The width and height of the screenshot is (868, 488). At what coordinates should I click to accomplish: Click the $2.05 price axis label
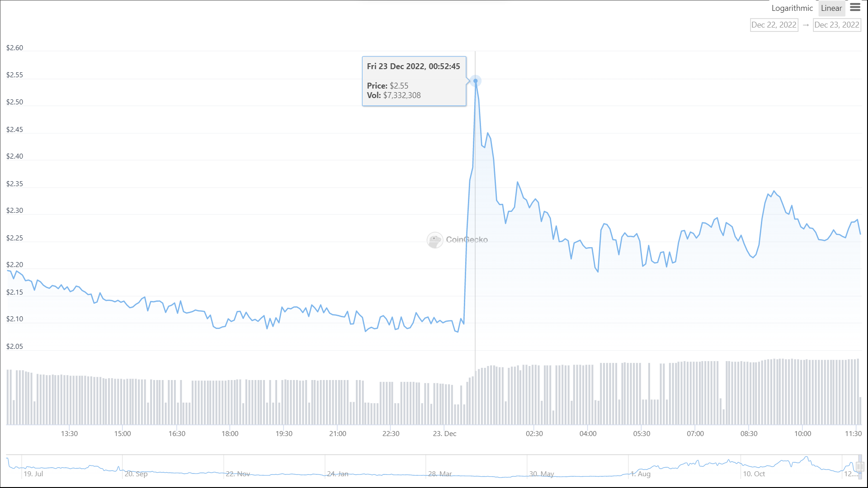(14, 347)
